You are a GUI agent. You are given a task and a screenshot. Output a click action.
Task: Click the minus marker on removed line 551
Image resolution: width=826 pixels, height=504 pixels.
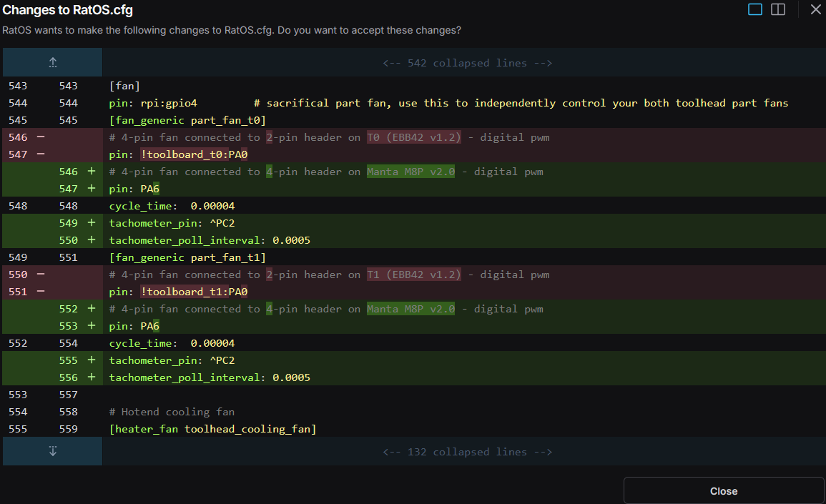[x=41, y=292]
